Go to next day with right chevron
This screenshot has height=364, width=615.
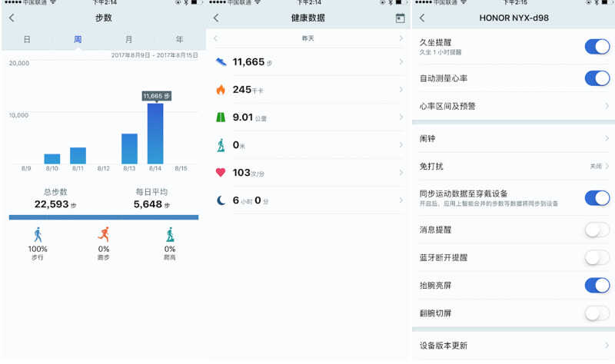tap(401, 38)
